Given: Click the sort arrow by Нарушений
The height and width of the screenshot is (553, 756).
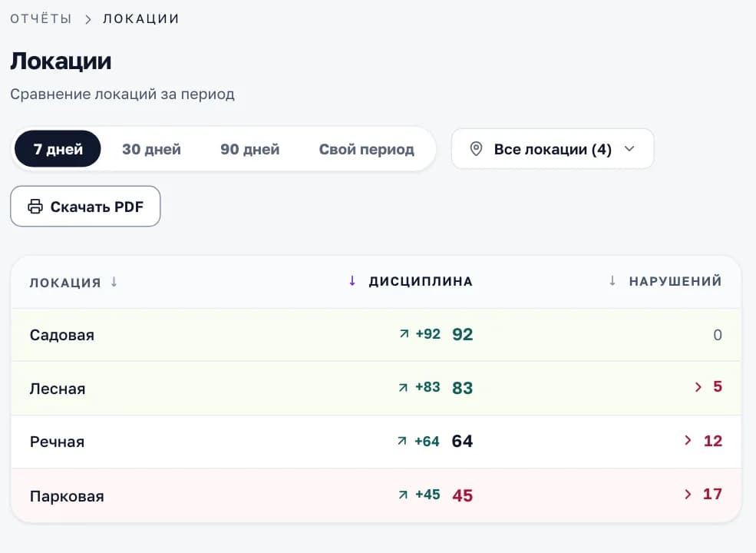Looking at the screenshot, I should coord(612,281).
